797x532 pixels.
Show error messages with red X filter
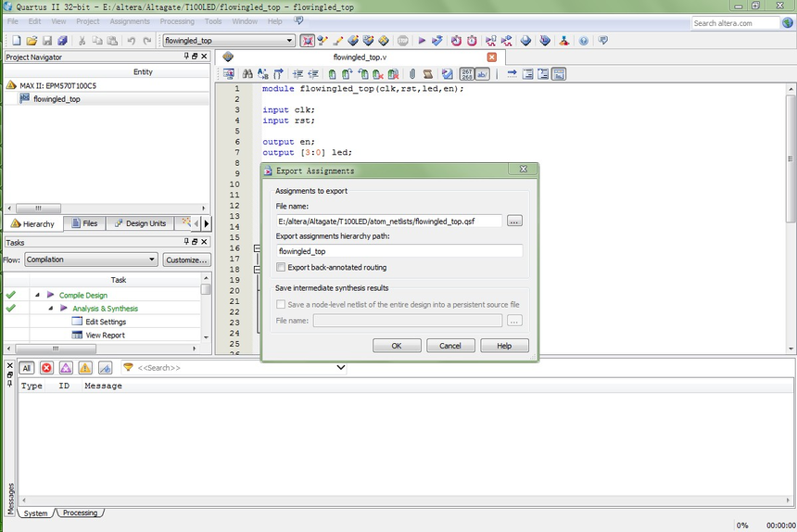click(x=46, y=368)
